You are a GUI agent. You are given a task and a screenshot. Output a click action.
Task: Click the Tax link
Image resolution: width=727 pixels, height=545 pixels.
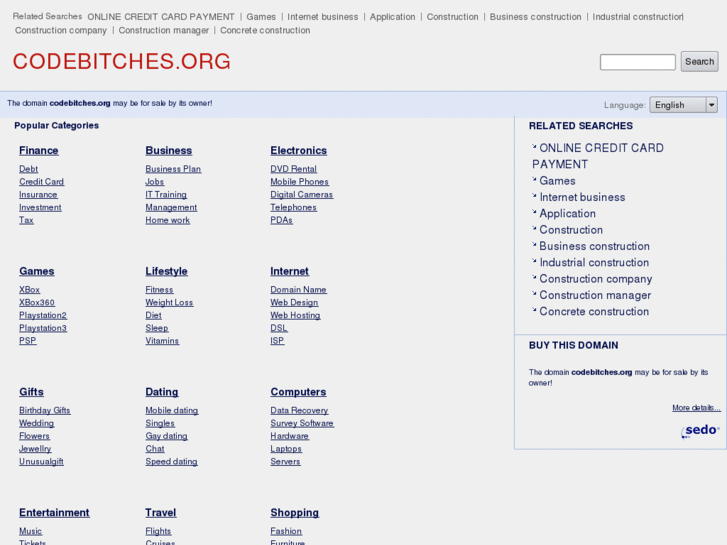26,220
